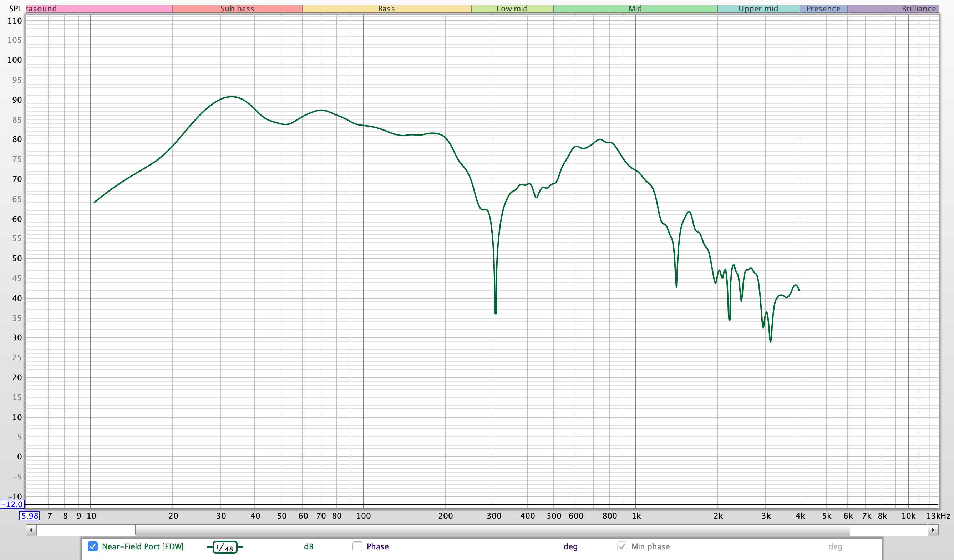
Task: Click the Presence band label
Action: [823, 9]
